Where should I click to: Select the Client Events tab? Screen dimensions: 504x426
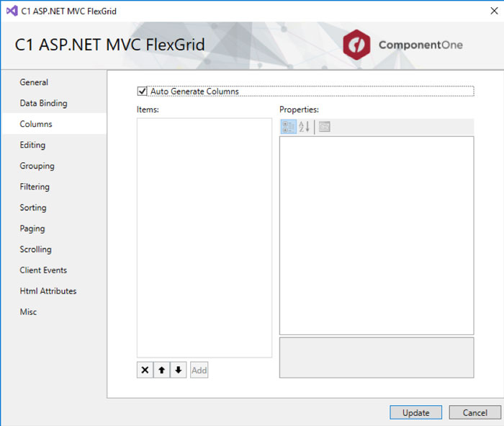coord(54,270)
